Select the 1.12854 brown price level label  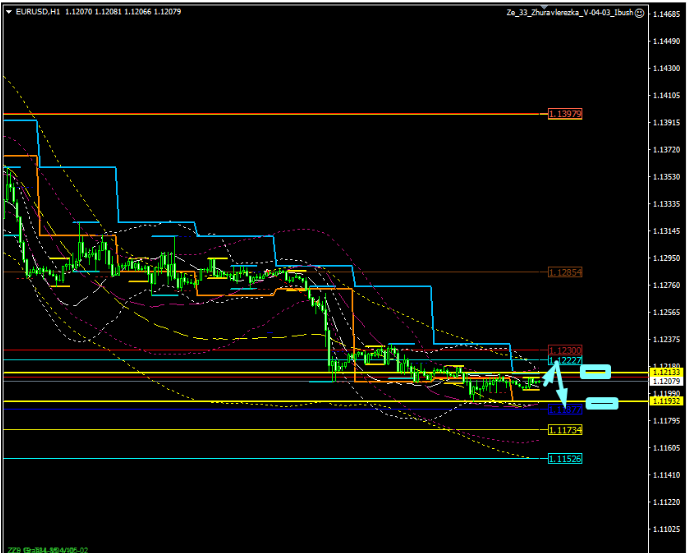(565, 272)
